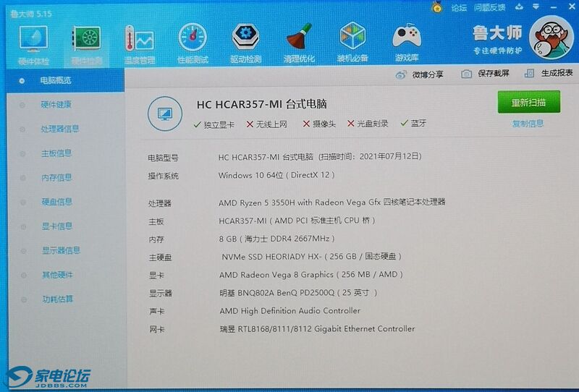
Task: Click 生成报表 to generate report
Action: (549, 73)
